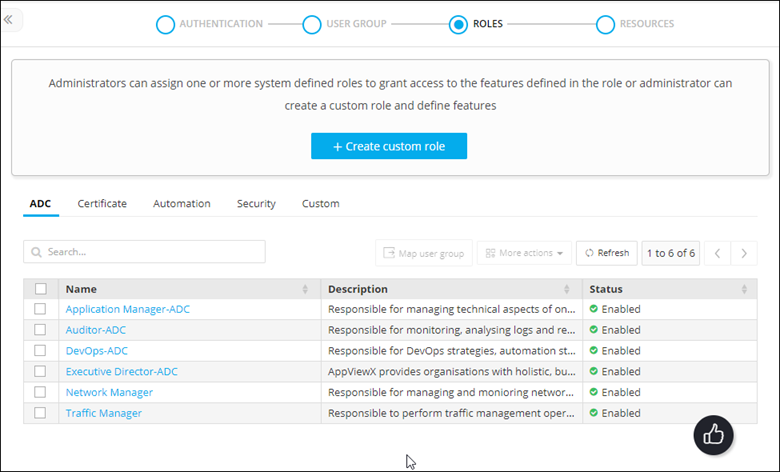The width and height of the screenshot is (780, 472).
Task: Open the thumbs-up feedback button
Action: pyautogui.click(x=713, y=435)
